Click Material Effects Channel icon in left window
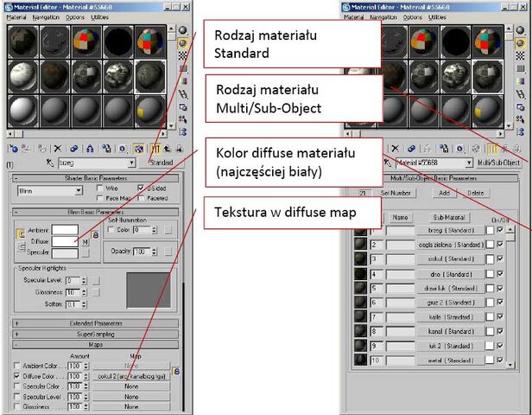532x415 pixels. pos(122,149)
